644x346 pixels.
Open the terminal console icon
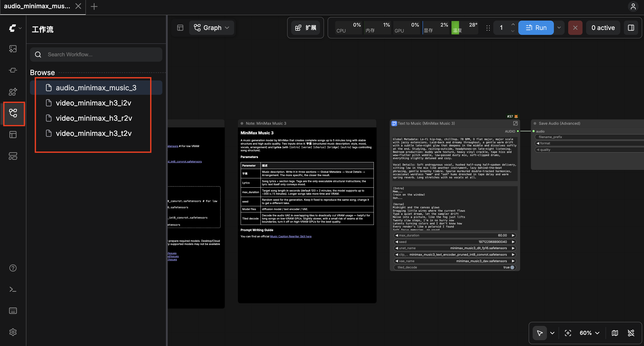(13, 289)
